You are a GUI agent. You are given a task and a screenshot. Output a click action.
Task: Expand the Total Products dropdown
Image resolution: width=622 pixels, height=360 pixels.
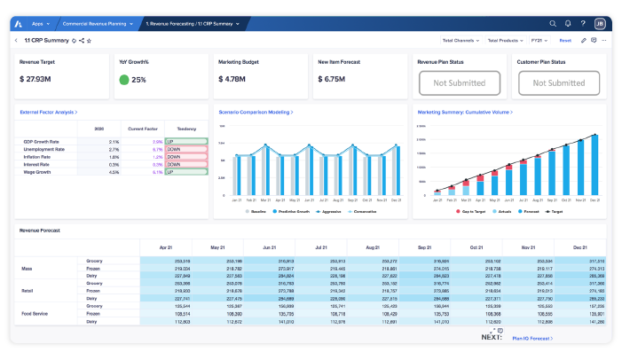point(505,40)
